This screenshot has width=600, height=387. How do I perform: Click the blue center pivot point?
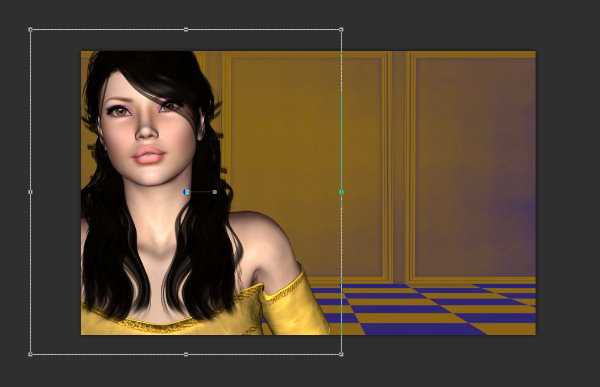click(186, 192)
